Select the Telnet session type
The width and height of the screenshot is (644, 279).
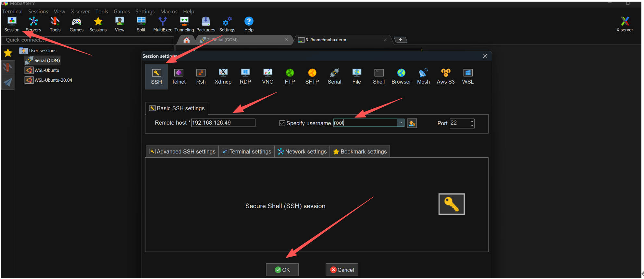[179, 77]
